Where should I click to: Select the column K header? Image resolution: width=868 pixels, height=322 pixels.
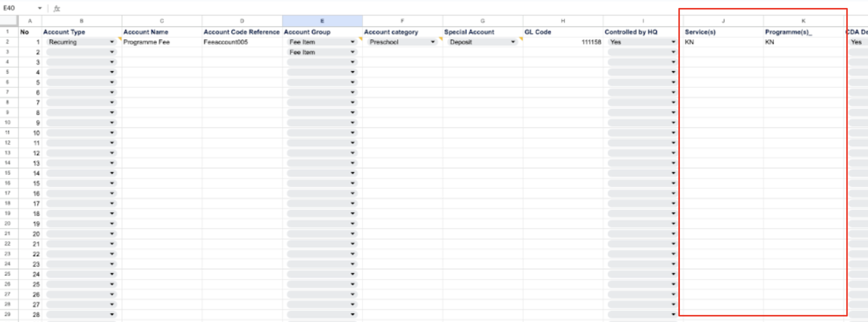(803, 21)
